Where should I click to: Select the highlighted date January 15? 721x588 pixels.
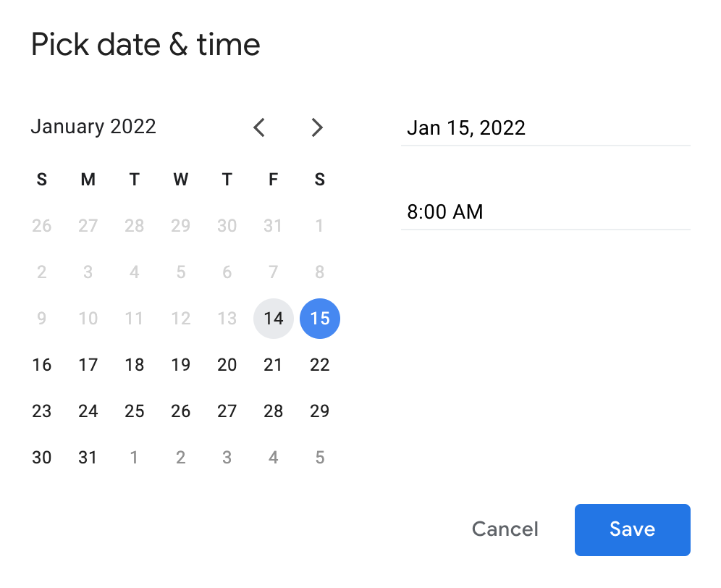point(320,319)
